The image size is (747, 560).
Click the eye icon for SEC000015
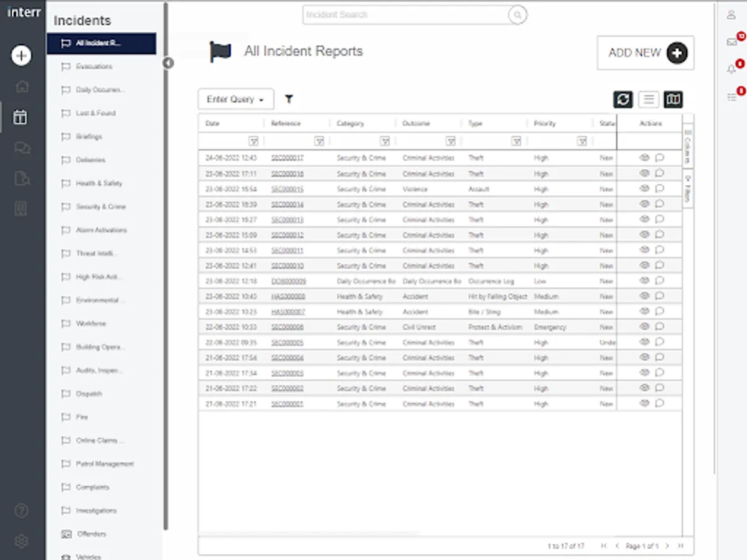click(644, 189)
